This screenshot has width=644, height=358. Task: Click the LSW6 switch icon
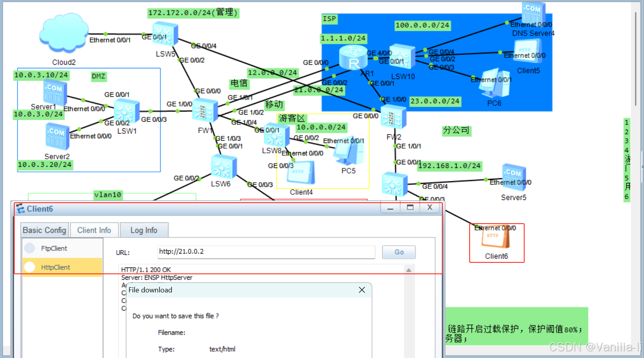coord(224,167)
